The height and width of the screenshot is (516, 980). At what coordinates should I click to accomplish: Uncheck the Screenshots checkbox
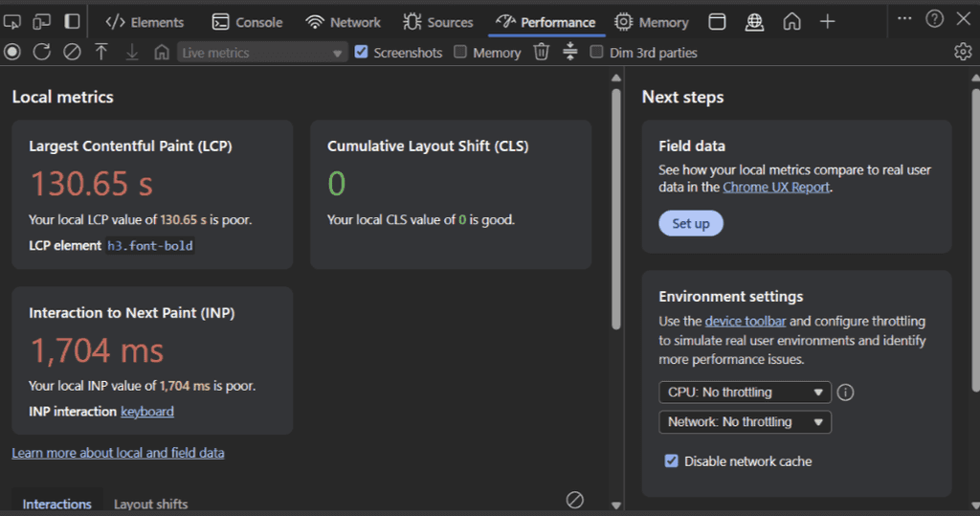point(361,53)
